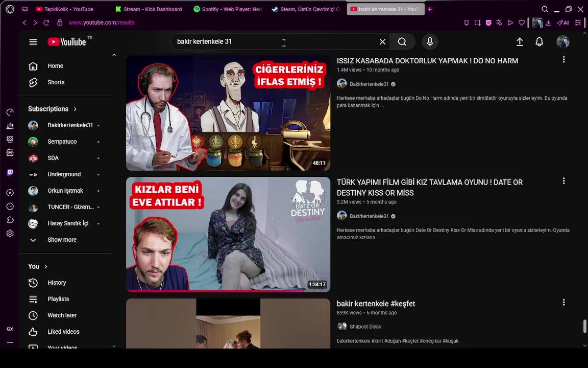This screenshot has height=368, width=588.
Task: Expand Subscriptions section arrow
Action: (76, 109)
